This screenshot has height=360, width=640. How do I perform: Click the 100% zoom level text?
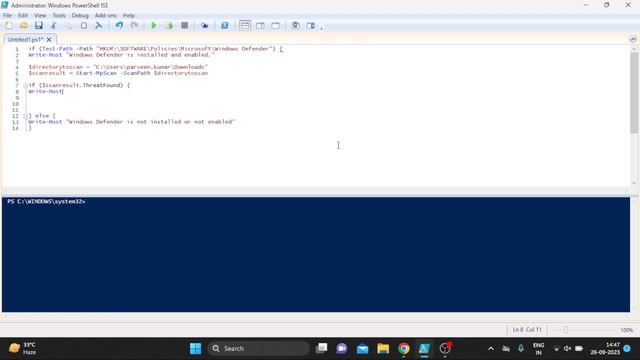click(x=627, y=330)
